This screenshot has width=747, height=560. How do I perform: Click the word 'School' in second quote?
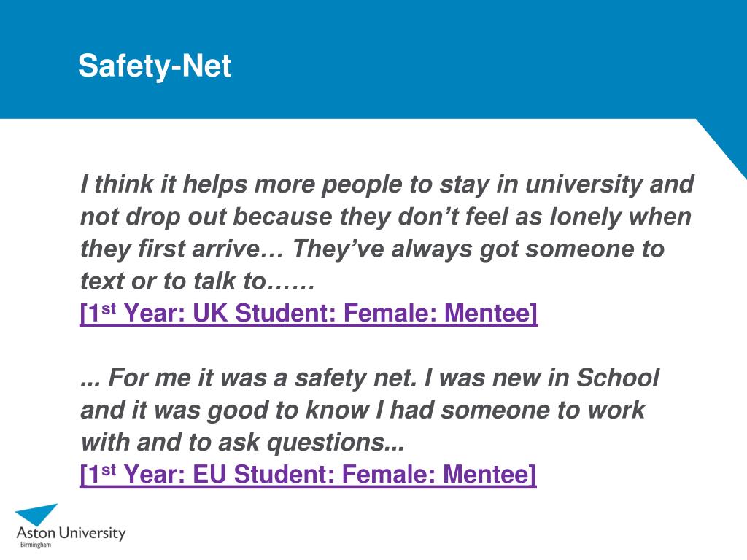click(618, 377)
